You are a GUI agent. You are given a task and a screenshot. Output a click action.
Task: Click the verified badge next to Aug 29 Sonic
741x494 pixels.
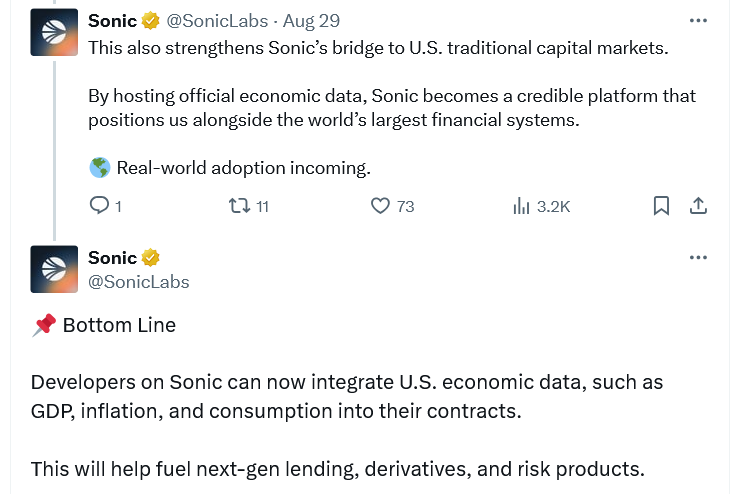[151, 20]
